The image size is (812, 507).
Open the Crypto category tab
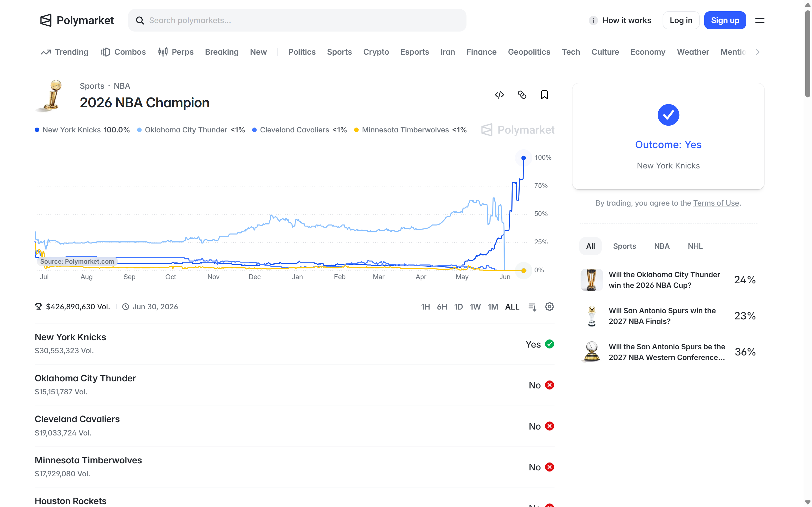[376, 52]
